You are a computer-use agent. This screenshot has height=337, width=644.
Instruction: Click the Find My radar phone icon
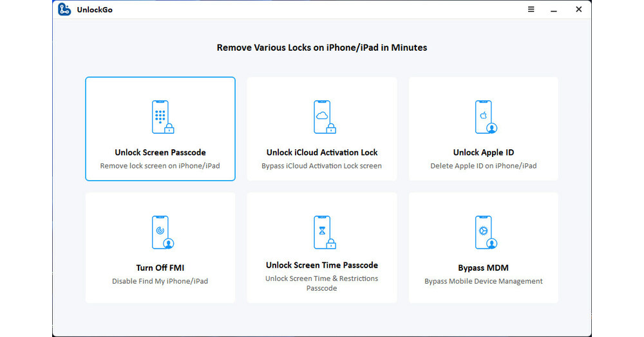(x=160, y=232)
